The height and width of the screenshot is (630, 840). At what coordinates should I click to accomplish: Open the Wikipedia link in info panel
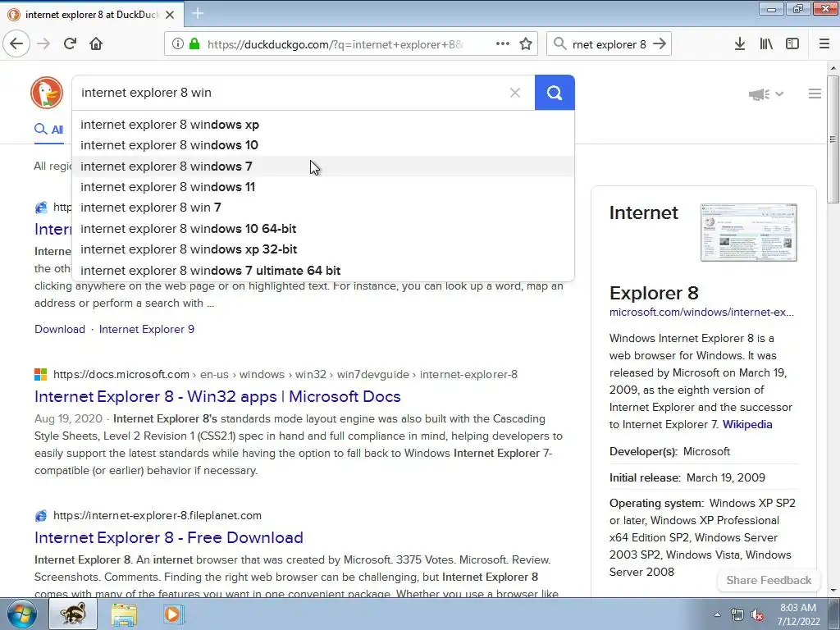(747, 424)
